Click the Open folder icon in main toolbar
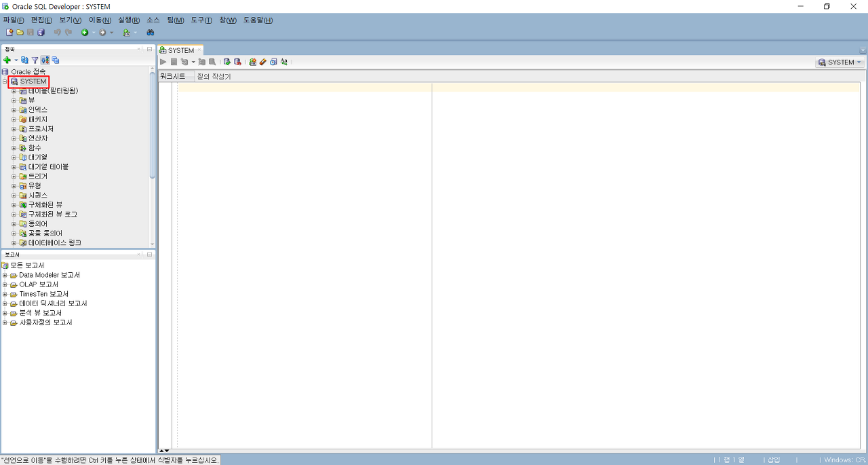 pos(20,32)
